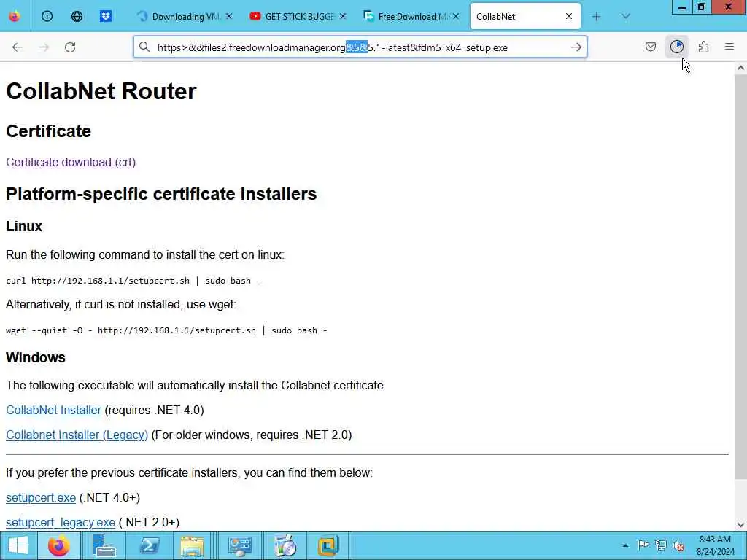Click the go arrow in the address bar
747x560 pixels.
(576, 47)
